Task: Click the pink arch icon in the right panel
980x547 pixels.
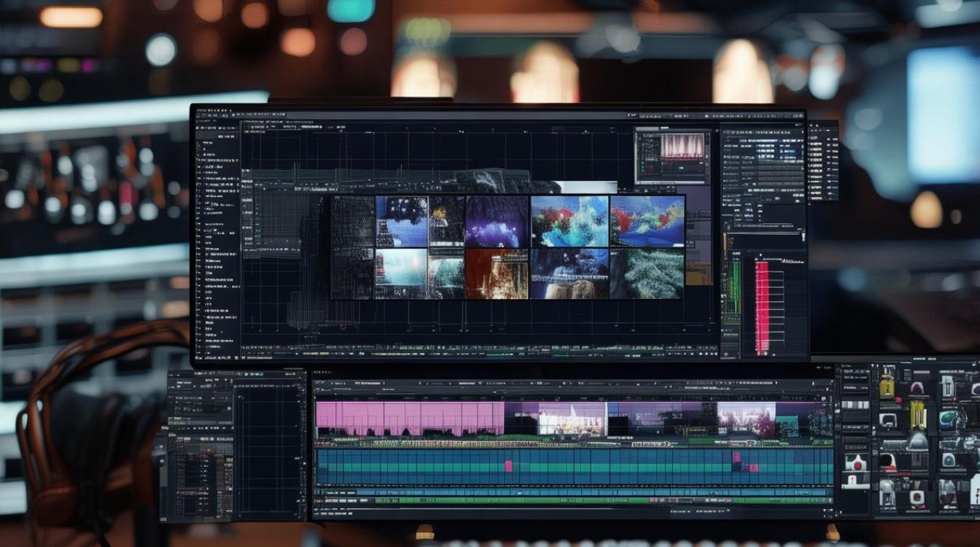Action: (x=917, y=388)
